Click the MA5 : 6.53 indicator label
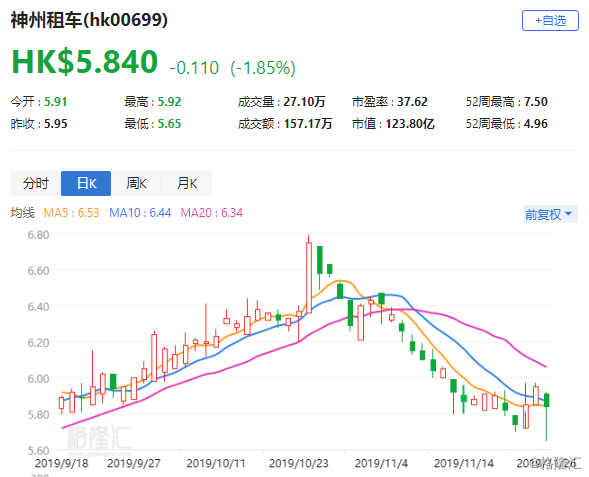The height and width of the screenshot is (477, 589). click(71, 213)
